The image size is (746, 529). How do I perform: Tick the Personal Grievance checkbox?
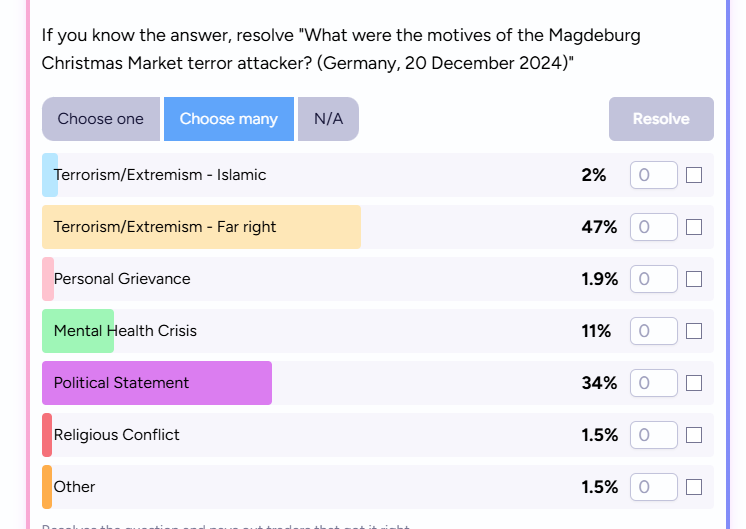coord(694,279)
